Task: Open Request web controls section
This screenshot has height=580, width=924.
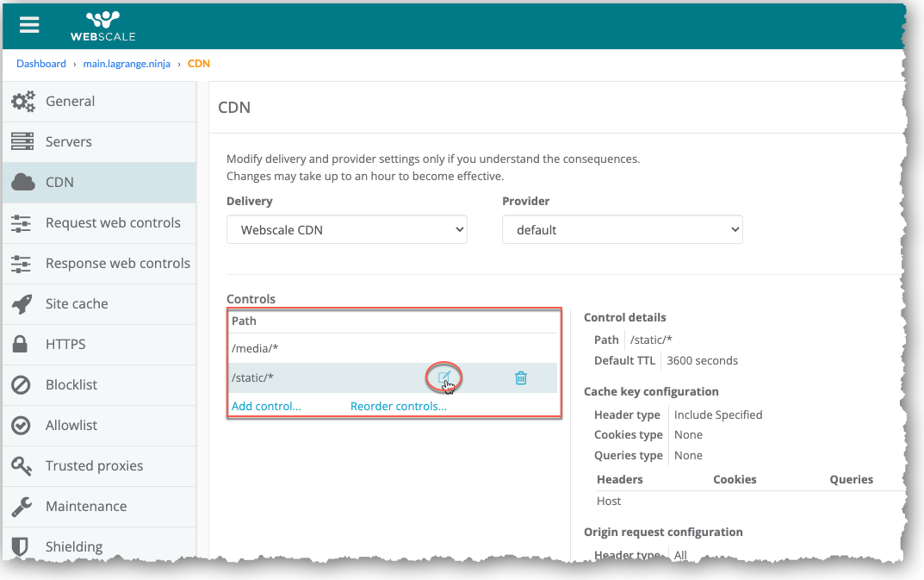Action: [113, 222]
